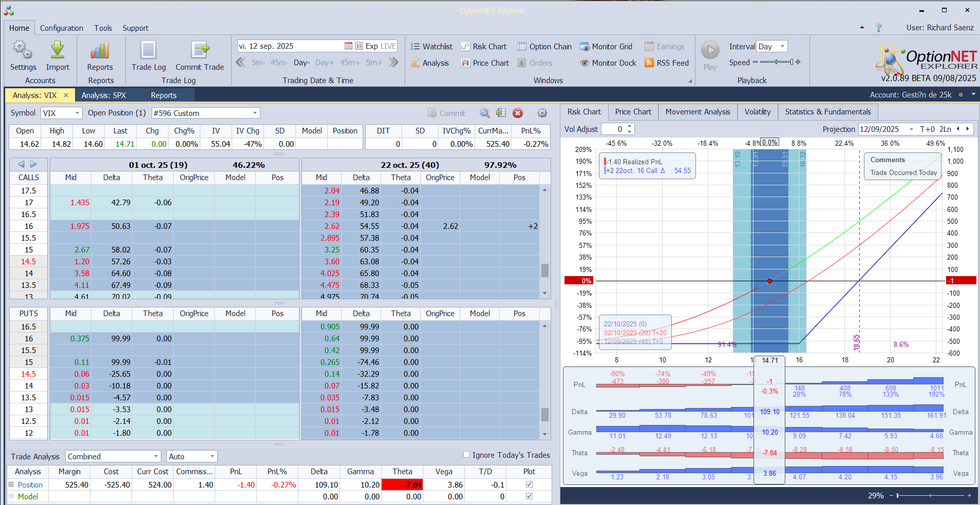Open the account dropdown arrow
The image size is (980, 505).
coord(973,94)
